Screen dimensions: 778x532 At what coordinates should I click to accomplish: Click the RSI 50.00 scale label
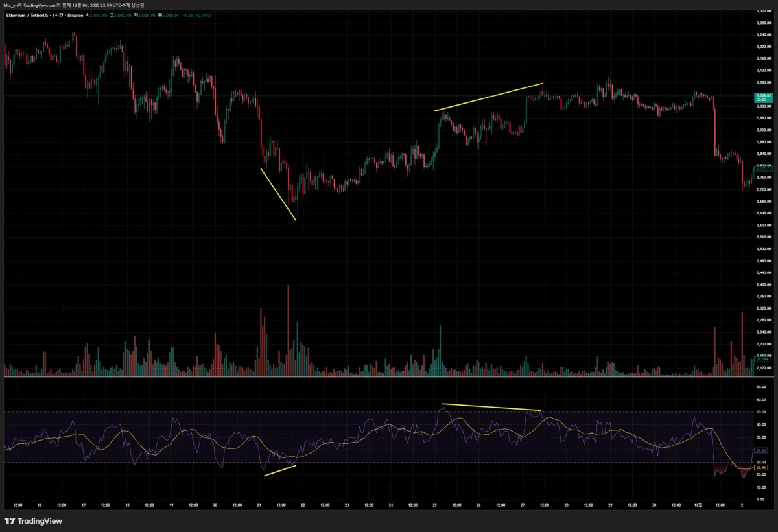tap(761, 437)
